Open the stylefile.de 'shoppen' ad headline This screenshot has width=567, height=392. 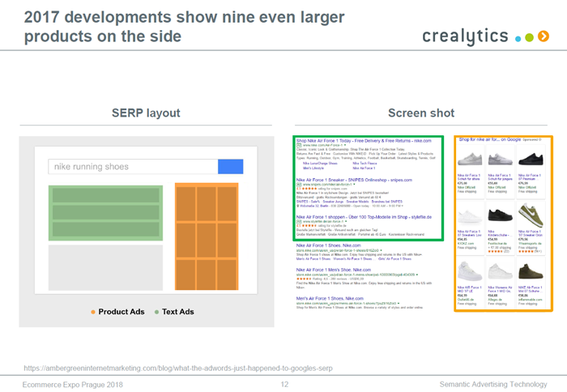364,217
